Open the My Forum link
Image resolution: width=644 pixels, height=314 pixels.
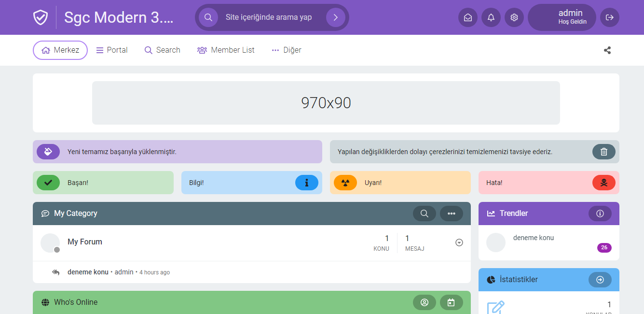pos(85,242)
